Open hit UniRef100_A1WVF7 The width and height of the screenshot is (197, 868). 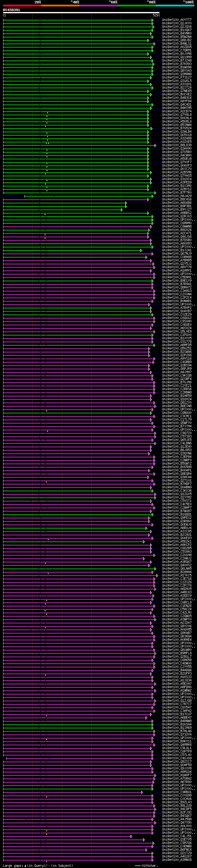point(177,775)
